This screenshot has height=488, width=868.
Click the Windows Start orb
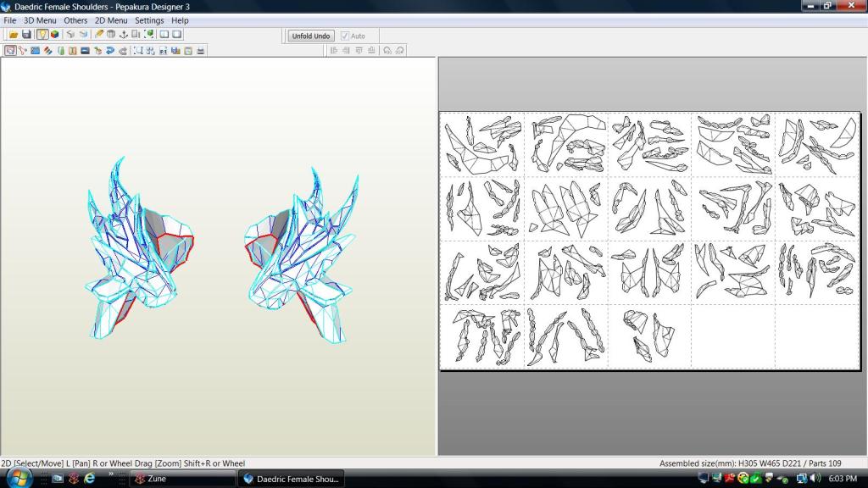pyautogui.click(x=19, y=478)
